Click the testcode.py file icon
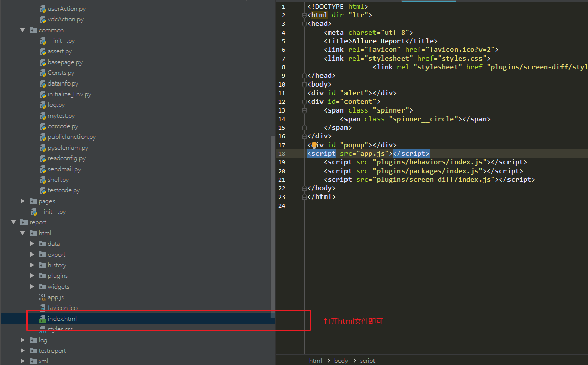This screenshot has height=365, width=588. click(43, 190)
